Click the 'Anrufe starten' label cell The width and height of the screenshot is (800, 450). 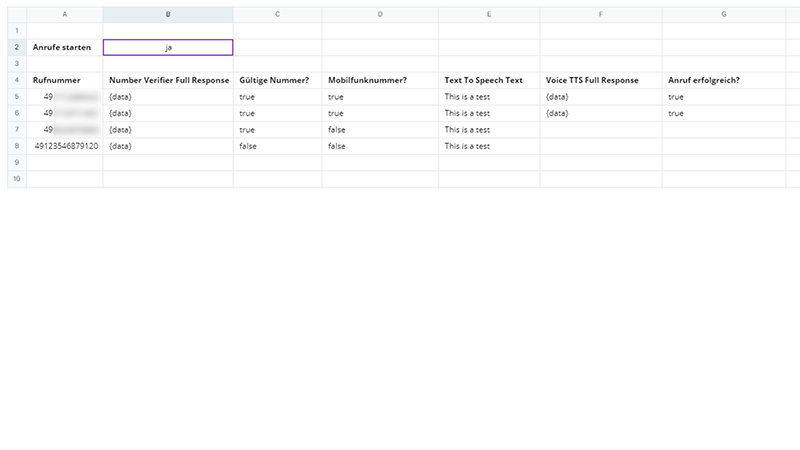(x=64, y=47)
